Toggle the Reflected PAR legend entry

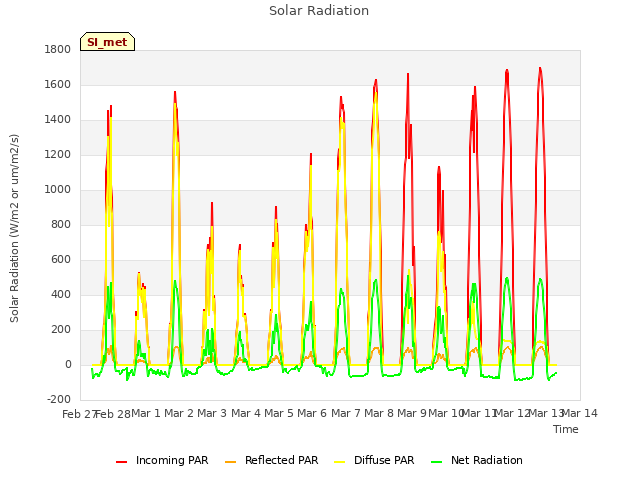[271, 460]
